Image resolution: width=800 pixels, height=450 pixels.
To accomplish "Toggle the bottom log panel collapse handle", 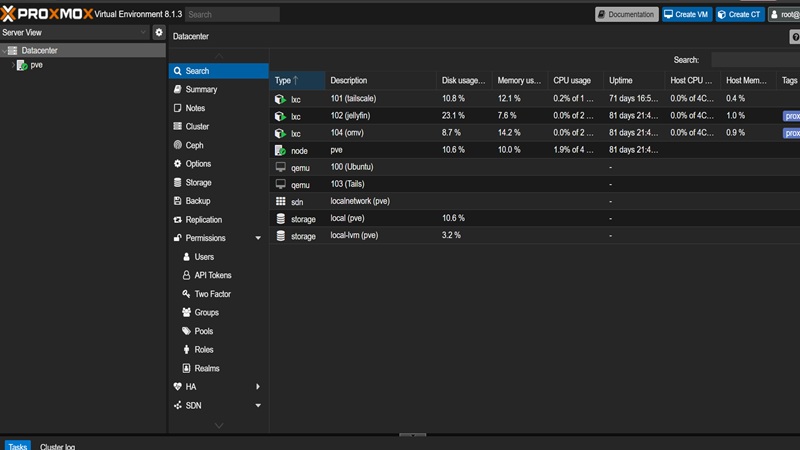I will (412, 435).
